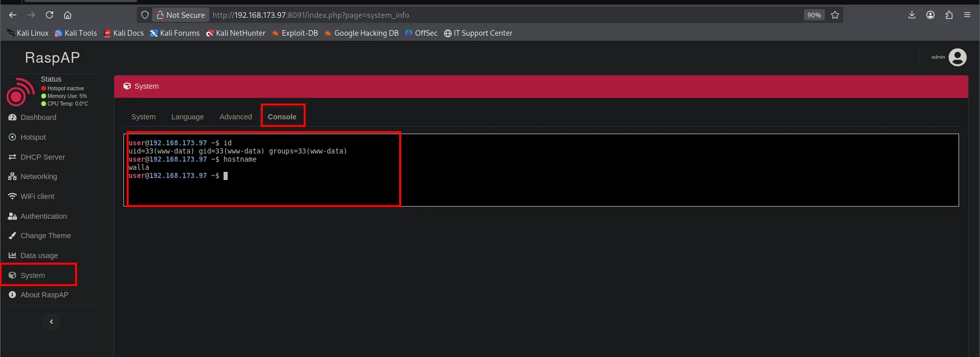
Task: Click the admin user avatar icon
Action: (x=958, y=57)
